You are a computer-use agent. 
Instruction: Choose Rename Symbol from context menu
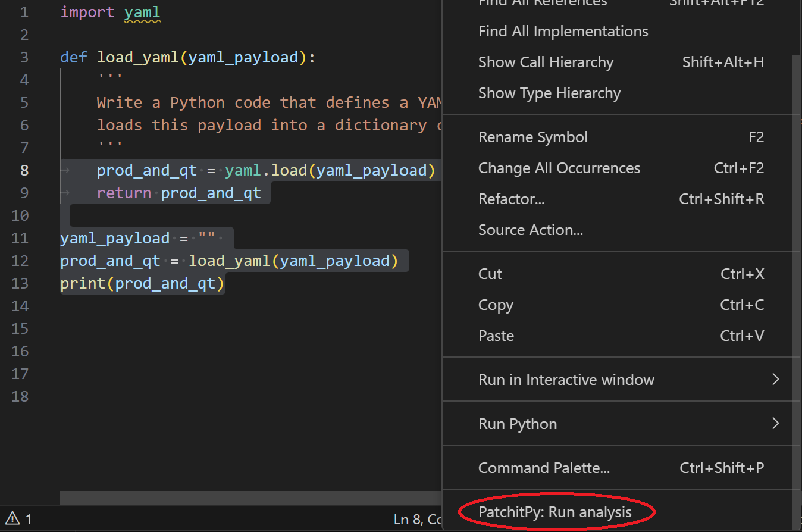[x=533, y=137]
